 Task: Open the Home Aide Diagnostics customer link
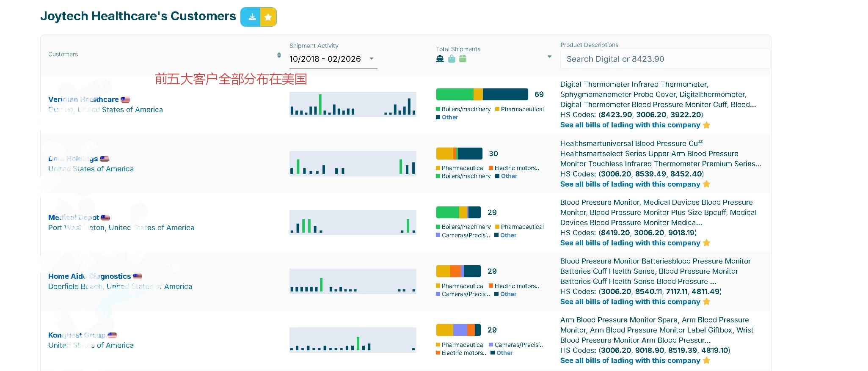(x=89, y=276)
